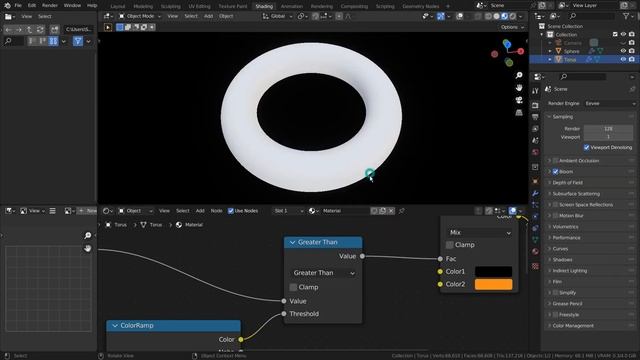This screenshot has width=640, height=360.
Task: Open the node editor Add menu
Action: point(200,211)
